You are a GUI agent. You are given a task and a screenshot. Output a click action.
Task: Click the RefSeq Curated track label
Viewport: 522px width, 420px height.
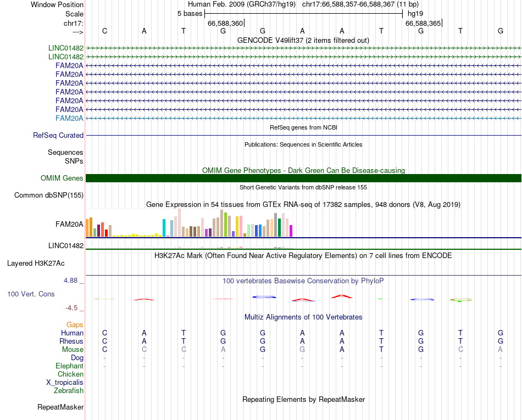coord(58,136)
